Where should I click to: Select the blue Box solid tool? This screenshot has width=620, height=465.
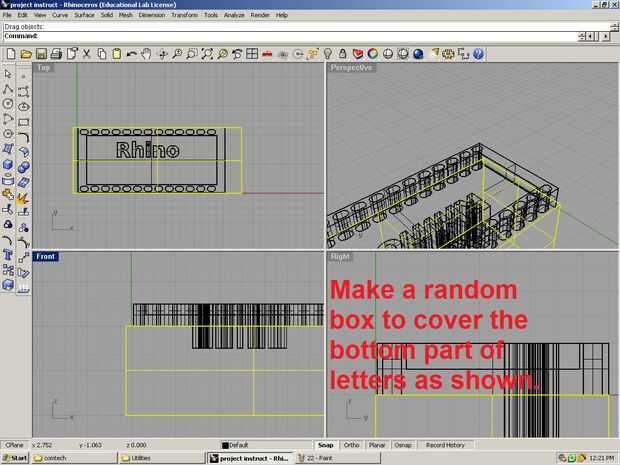pyautogui.click(x=8, y=164)
